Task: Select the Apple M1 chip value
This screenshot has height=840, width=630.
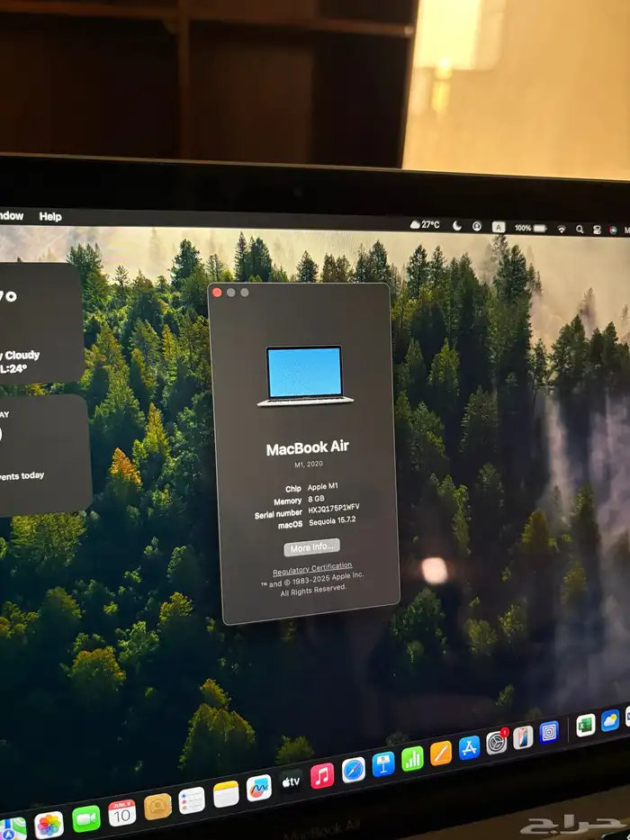Action: tap(322, 486)
